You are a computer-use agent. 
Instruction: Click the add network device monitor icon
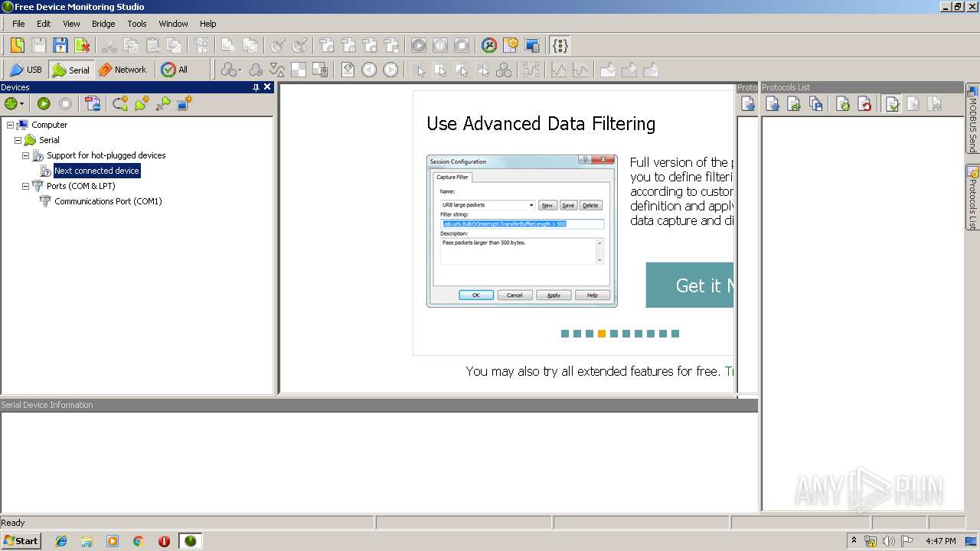coord(185,103)
